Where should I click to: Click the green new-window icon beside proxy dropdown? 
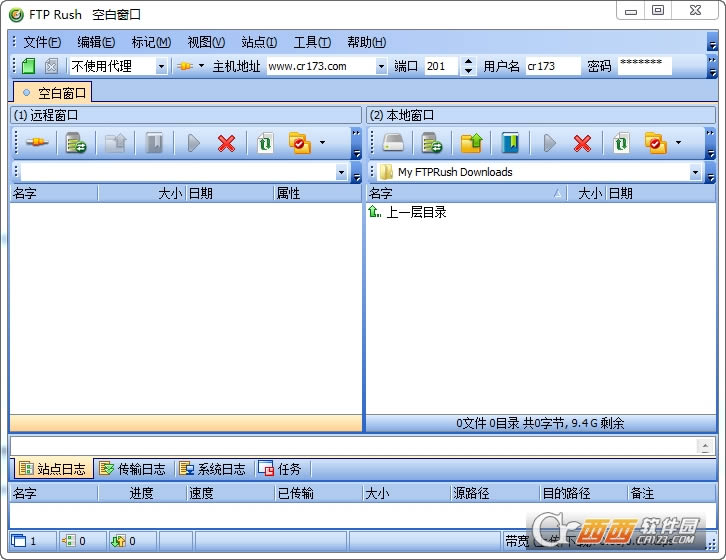(x=28, y=66)
